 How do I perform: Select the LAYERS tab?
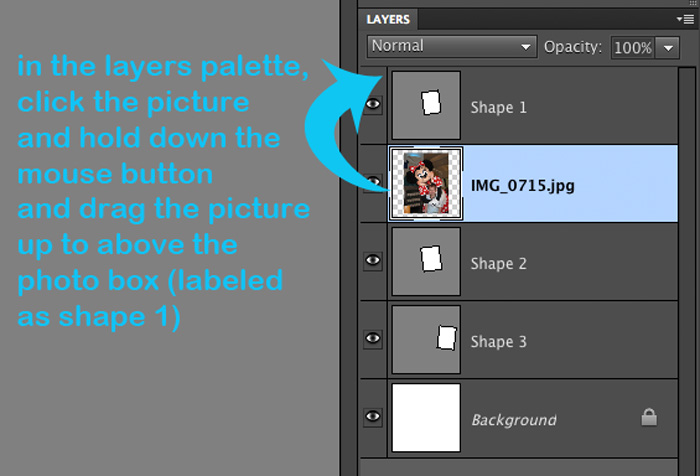tap(388, 20)
